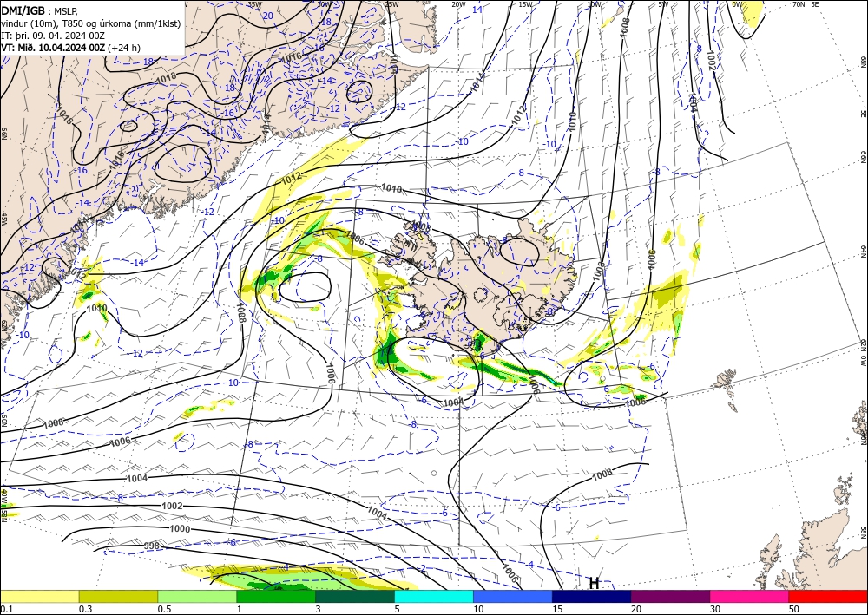The image size is (868, 615).
Task: Choose the navy 15–20 legend swatch
Action: (592, 596)
